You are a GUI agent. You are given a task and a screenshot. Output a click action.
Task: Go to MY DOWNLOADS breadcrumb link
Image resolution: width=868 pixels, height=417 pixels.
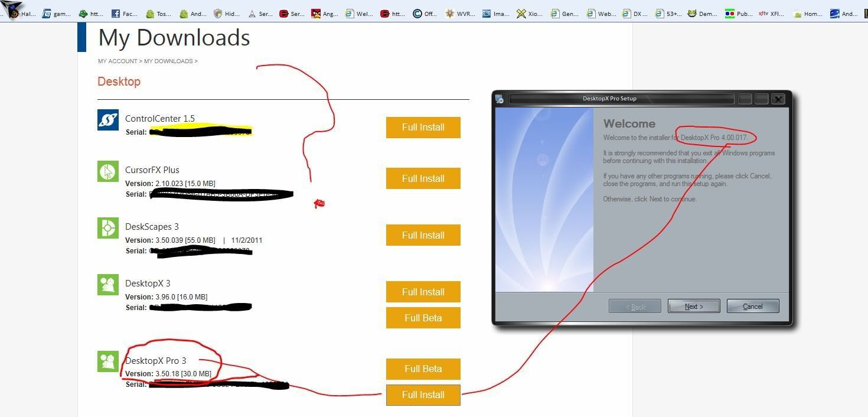click(x=168, y=61)
